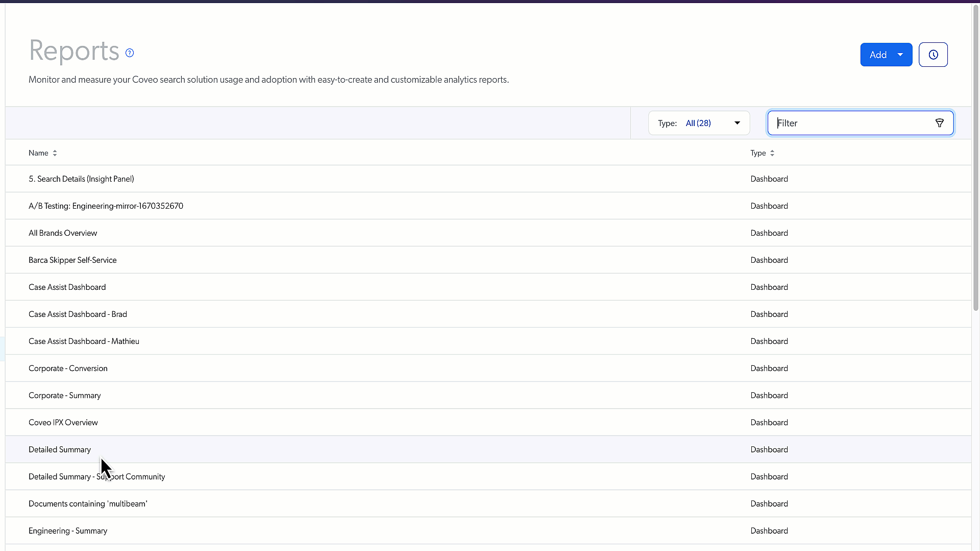
Task: Click the Name column header
Action: 38,153
